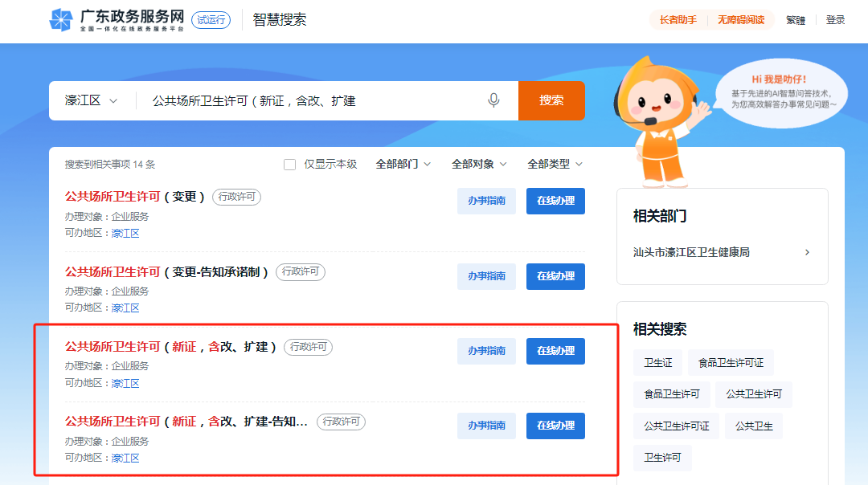The width and height of the screenshot is (868, 485).
Task: Open 办事指南 for 变更-告知承诺制 item
Action: (x=486, y=276)
